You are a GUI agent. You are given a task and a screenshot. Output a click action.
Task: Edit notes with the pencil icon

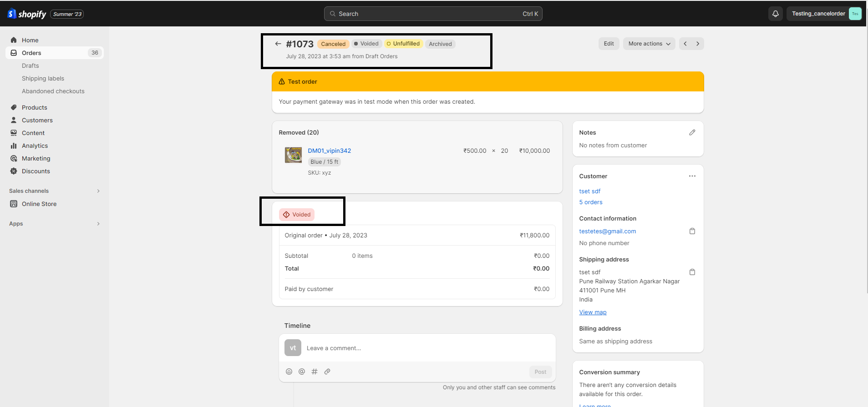692,132
